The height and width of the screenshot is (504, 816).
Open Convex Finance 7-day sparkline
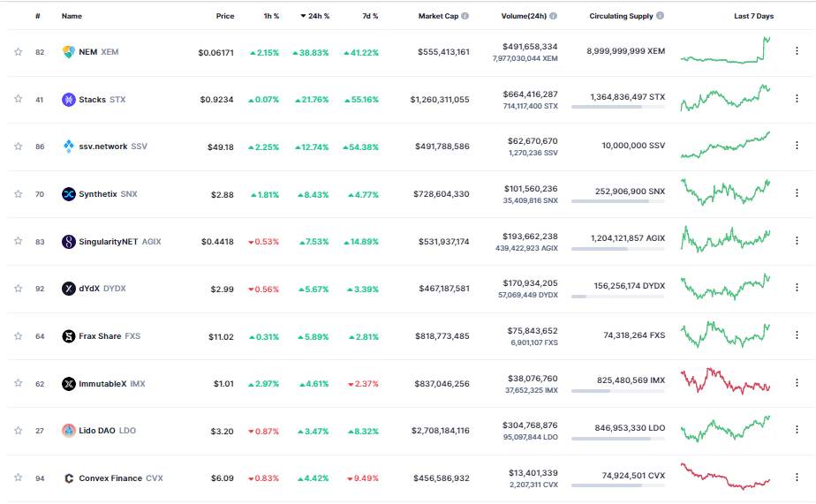point(725,477)
